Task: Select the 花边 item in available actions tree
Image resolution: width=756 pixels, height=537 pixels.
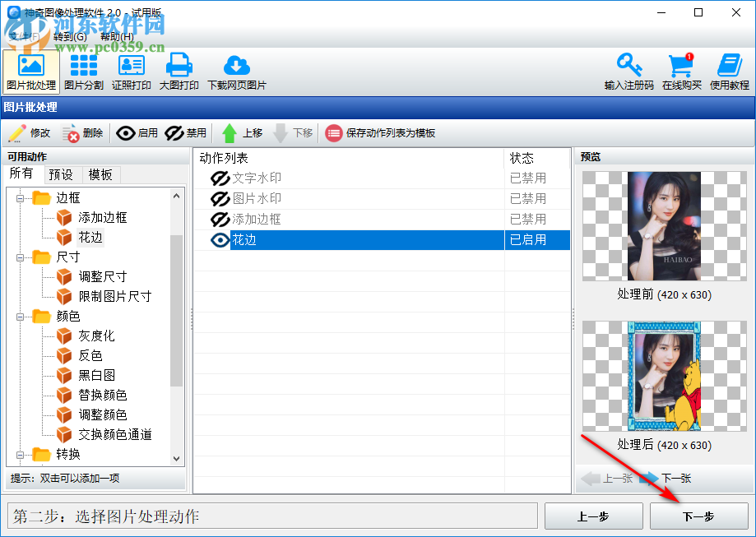Action: tap(90, 237)
